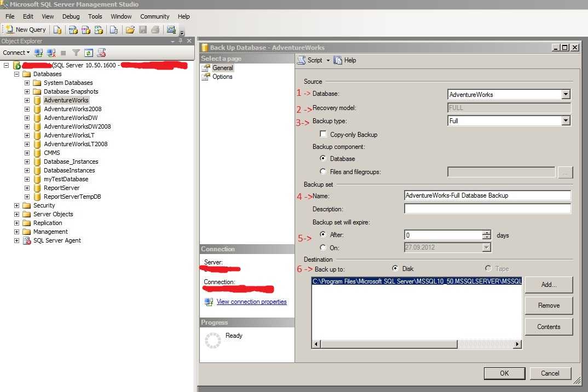Click the server node icon in Object Explorer
The height and width of the screenshot is (392, 588).
[17, 65]
